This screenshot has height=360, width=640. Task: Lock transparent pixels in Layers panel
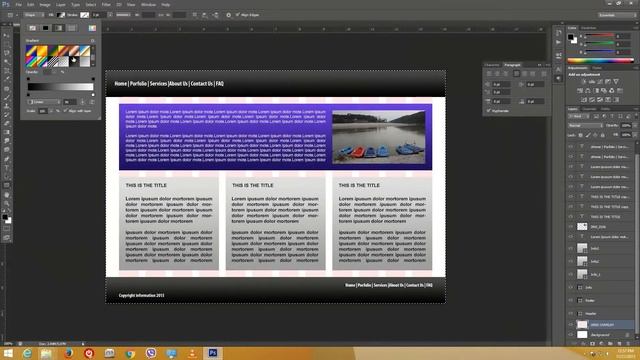(x=580, y=135)
